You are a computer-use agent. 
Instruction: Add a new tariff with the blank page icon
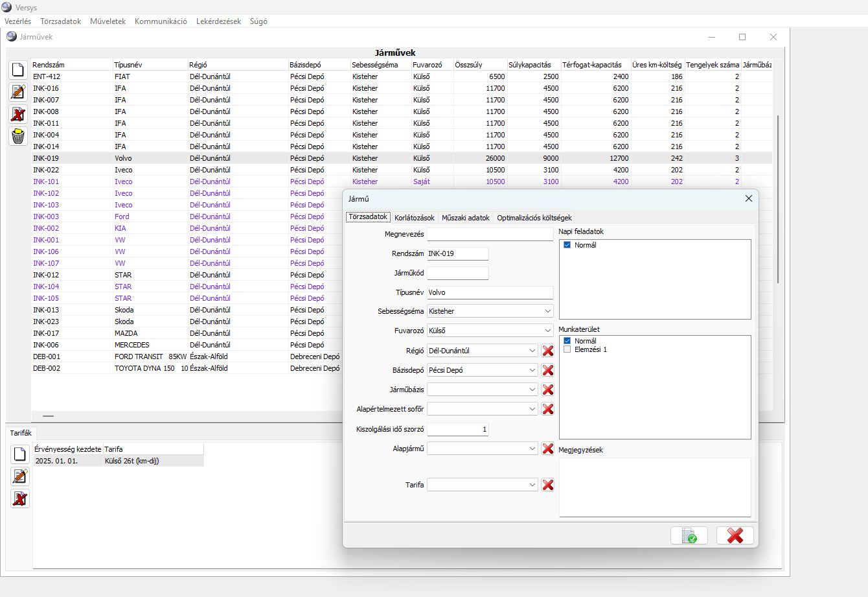point(20,454)
